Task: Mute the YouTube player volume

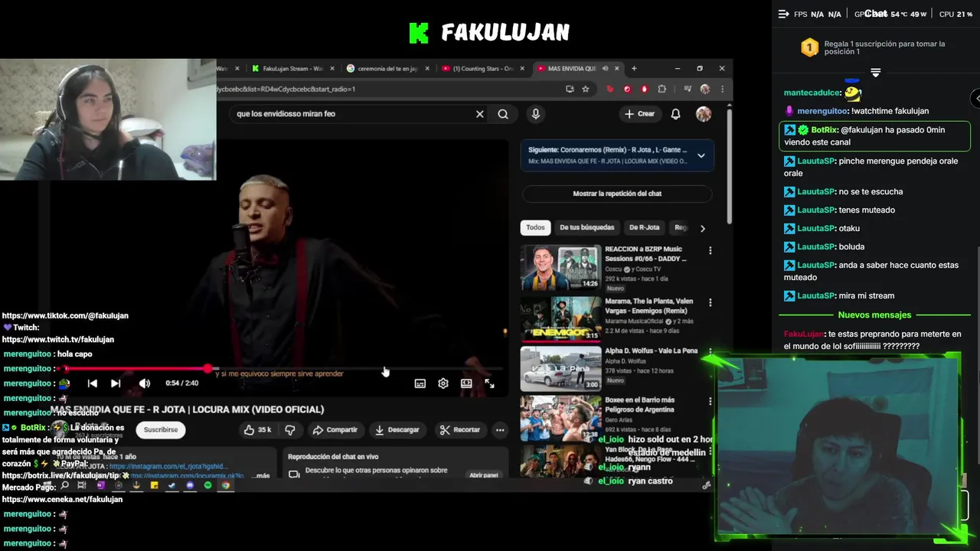Action: tap(144, 383)
